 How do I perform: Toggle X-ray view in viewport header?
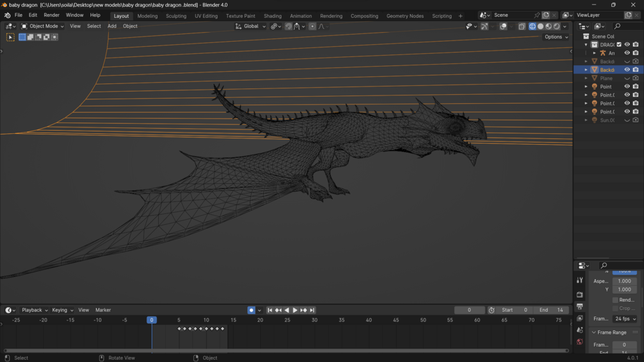coord(522,26)
